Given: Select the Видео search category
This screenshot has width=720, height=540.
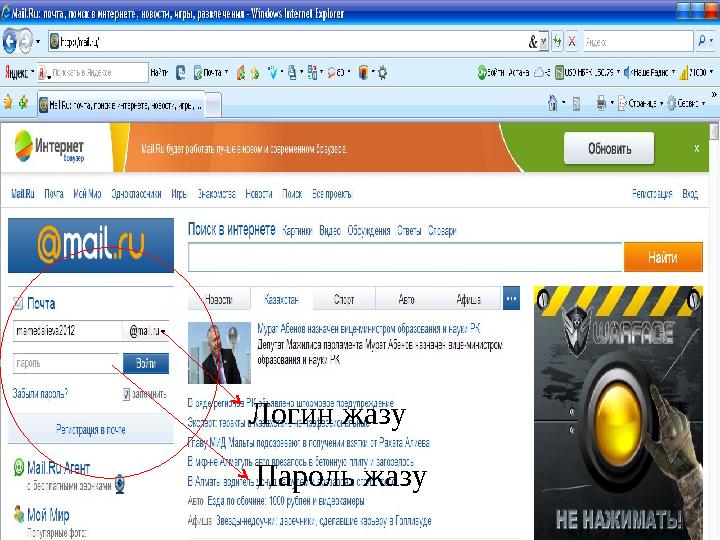Looking at the screenshot, I should (x=330, y=231).
